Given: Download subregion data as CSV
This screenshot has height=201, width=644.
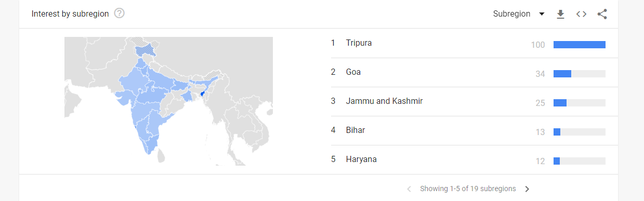Looking at the screenshot, I should click(560, 14).
